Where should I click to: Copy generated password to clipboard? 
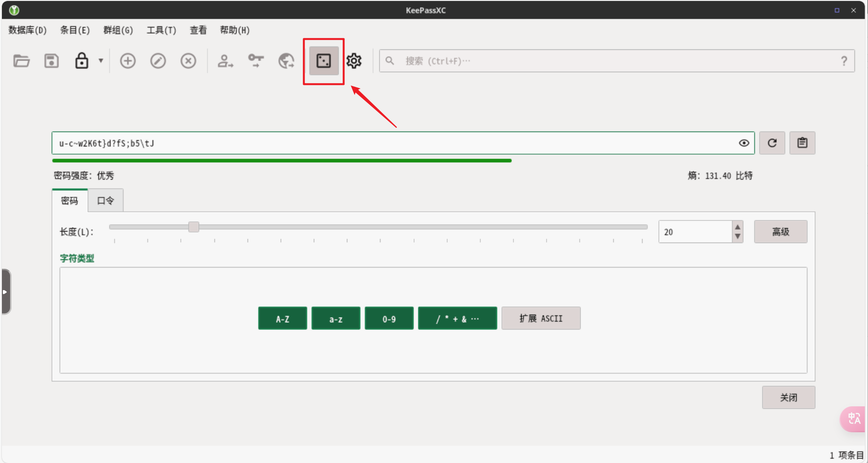(802, 143)
